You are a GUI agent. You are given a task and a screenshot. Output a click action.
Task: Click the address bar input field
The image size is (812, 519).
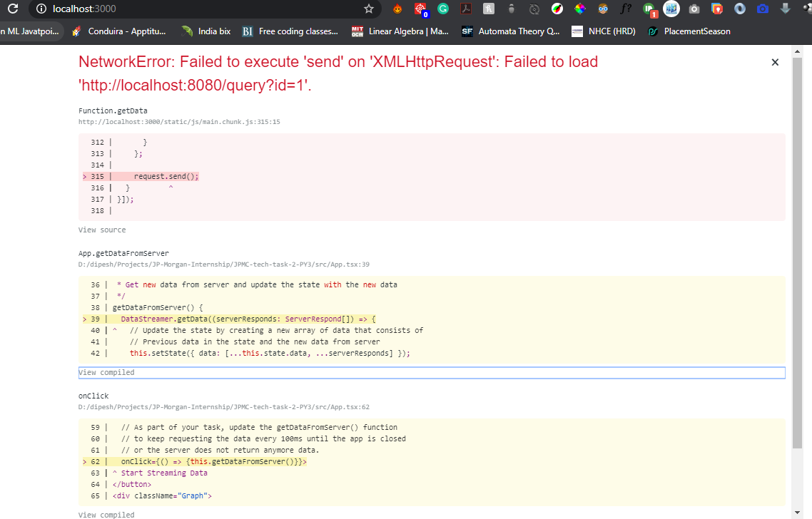(178, 9)
